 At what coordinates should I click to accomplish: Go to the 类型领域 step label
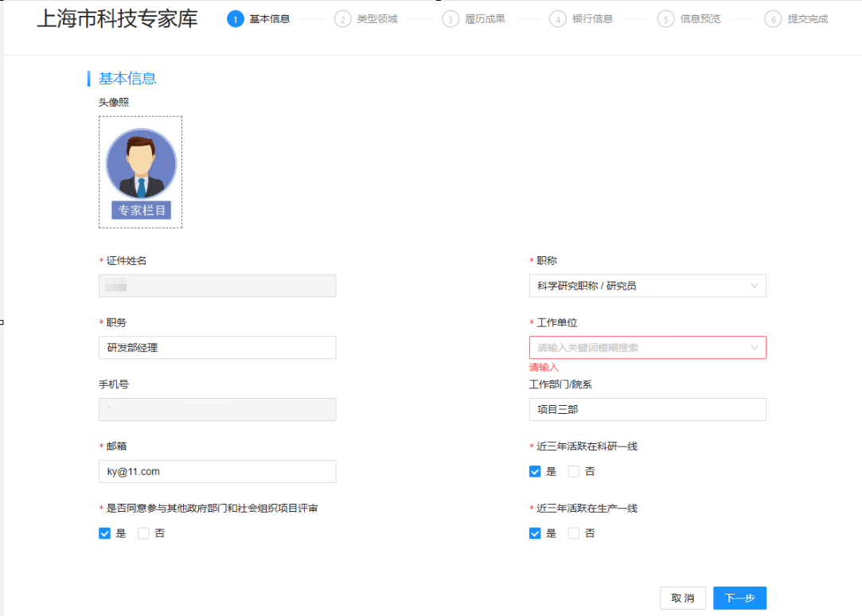point(376,19)
